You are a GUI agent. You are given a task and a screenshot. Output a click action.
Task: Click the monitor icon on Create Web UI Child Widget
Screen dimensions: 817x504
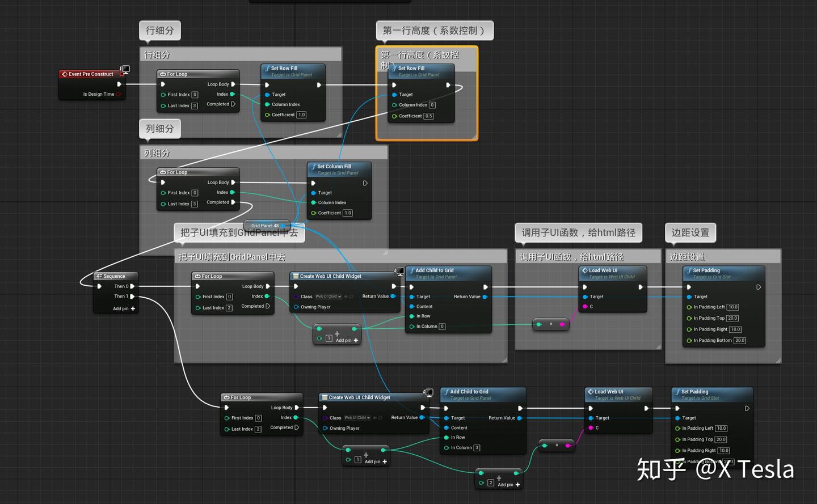coord(401,272)
